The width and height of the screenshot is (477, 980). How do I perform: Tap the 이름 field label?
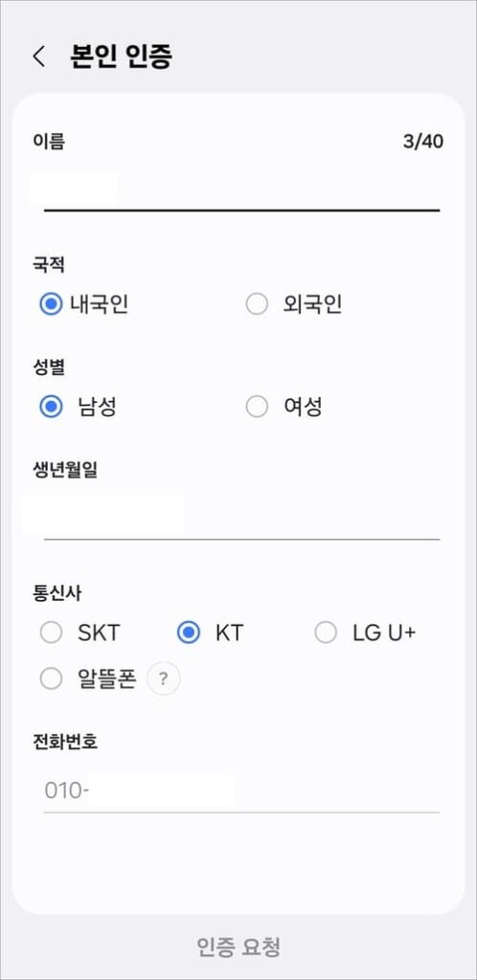[49, 142]
